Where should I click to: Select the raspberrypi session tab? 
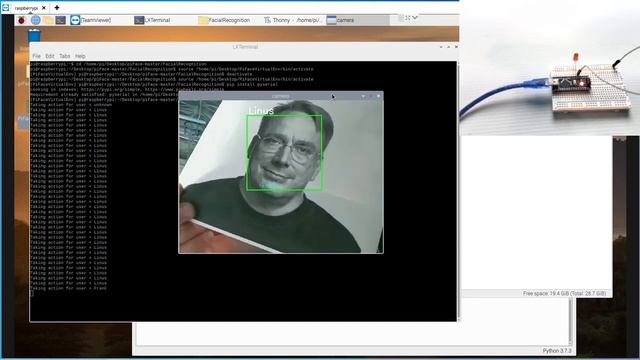[x=26, y=8]
